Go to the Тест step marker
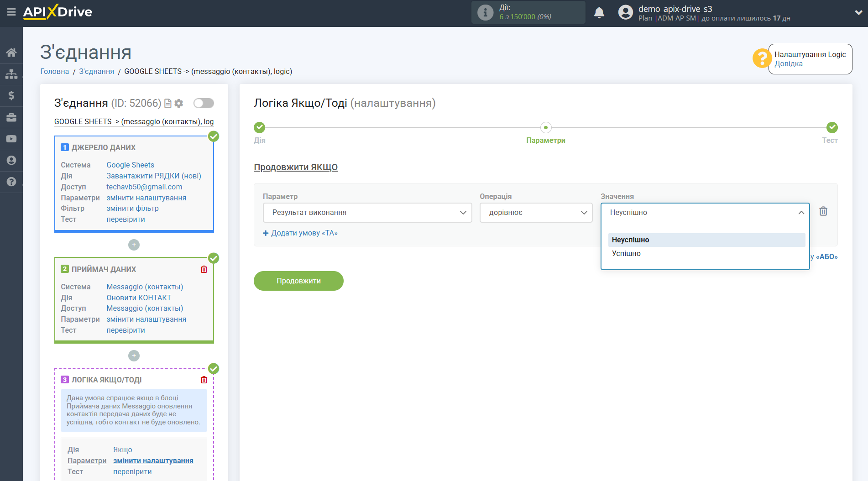Viewport: 868px width, 481px height. pos(831,128)
